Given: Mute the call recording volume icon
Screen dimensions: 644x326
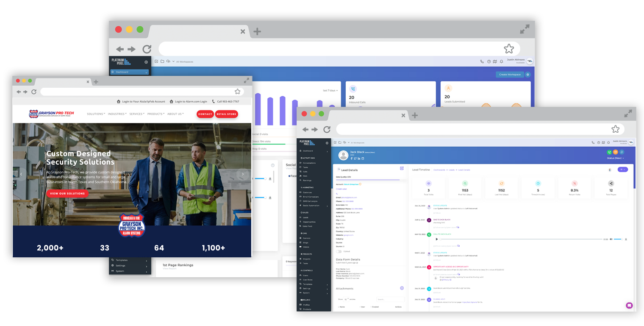Looking at the screenshot, I should [611, 239].
